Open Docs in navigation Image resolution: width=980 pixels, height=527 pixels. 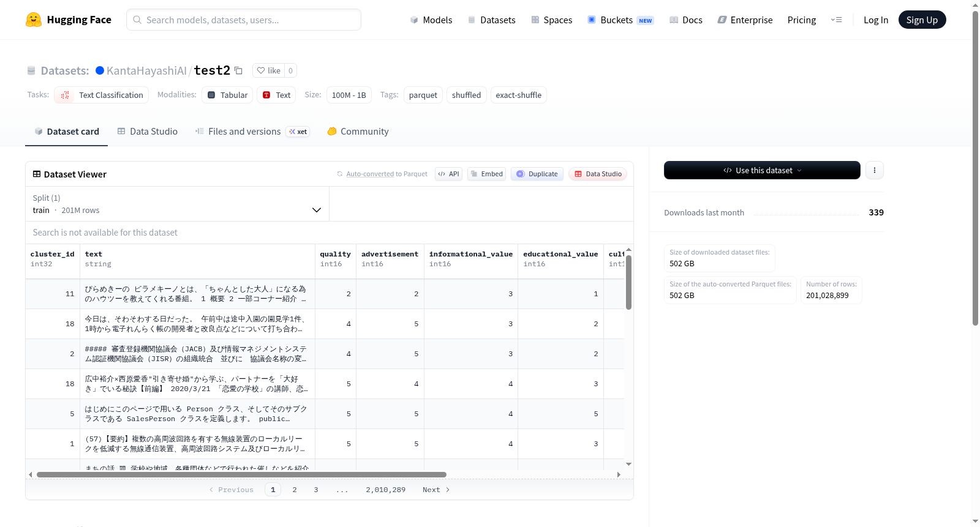pyautogui.click(x=686, y=20)
